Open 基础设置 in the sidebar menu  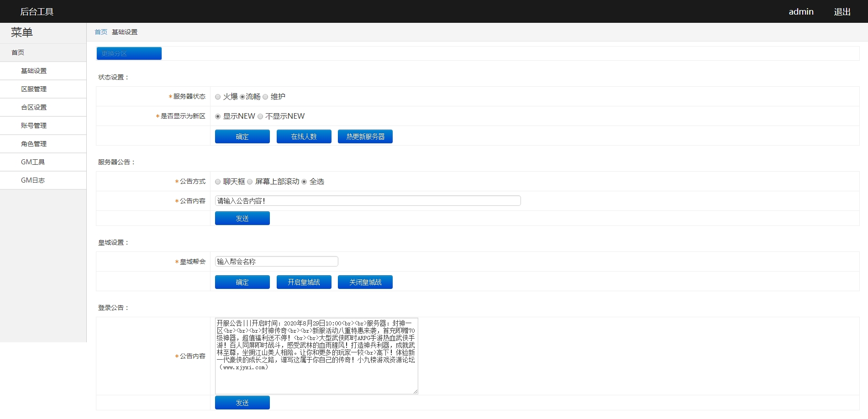click(x=43, y=71)
